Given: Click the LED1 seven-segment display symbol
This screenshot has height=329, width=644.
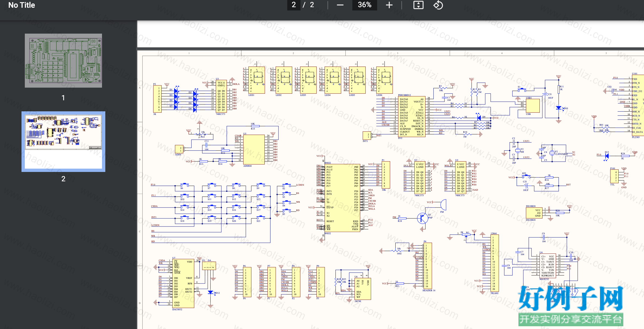Looking at the screenshot, I should coord(257,80).
